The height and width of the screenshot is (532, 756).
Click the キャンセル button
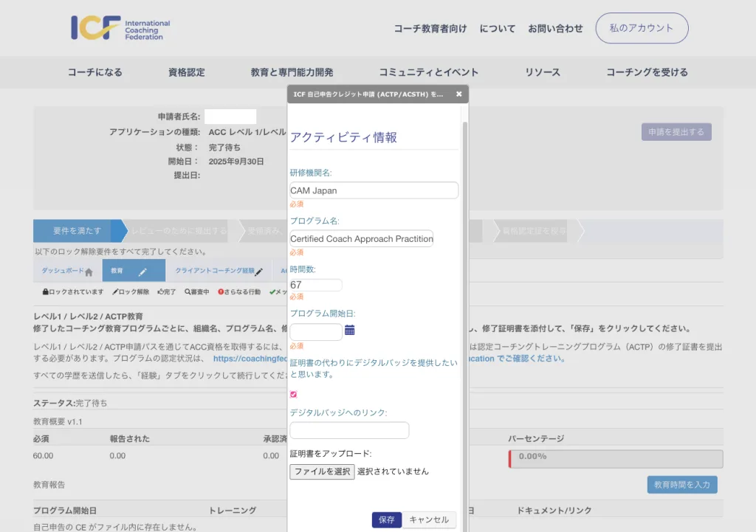pyautogui.click(x=429, y=519)
